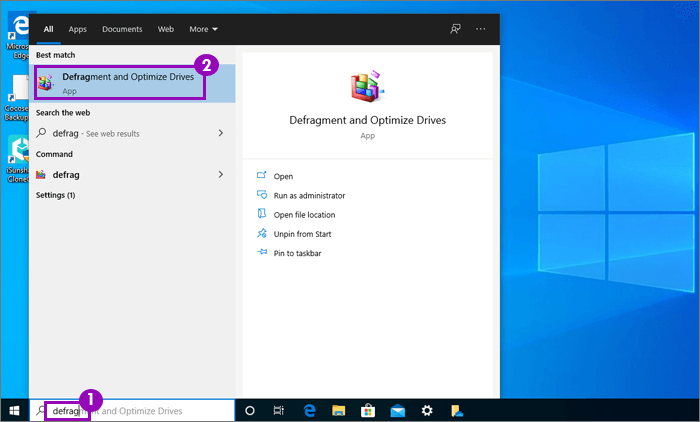This screenshot has height=422, width=700.
Task: Choose Run as administrator
Action: (x=309, y=196)
